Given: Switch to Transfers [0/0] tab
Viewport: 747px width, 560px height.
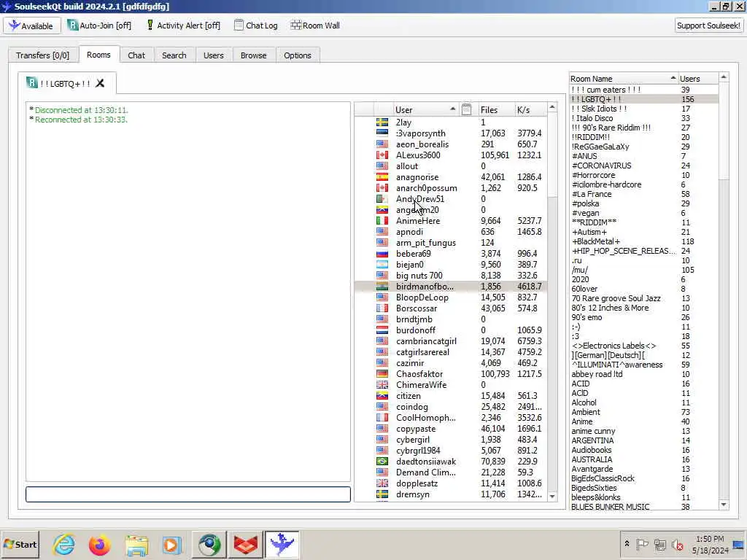Looking at the screenshot, I should (x=42, y=55).
